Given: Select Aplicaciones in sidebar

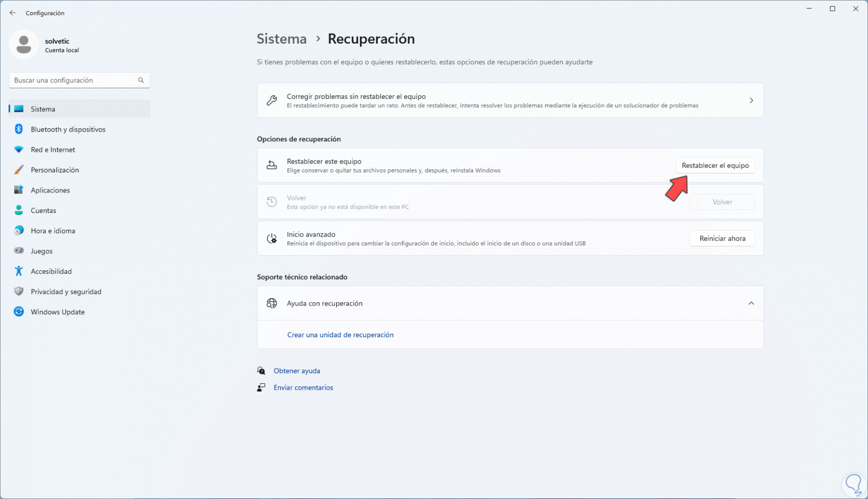Looking at the screenshot, I should (x=80, y=190).
